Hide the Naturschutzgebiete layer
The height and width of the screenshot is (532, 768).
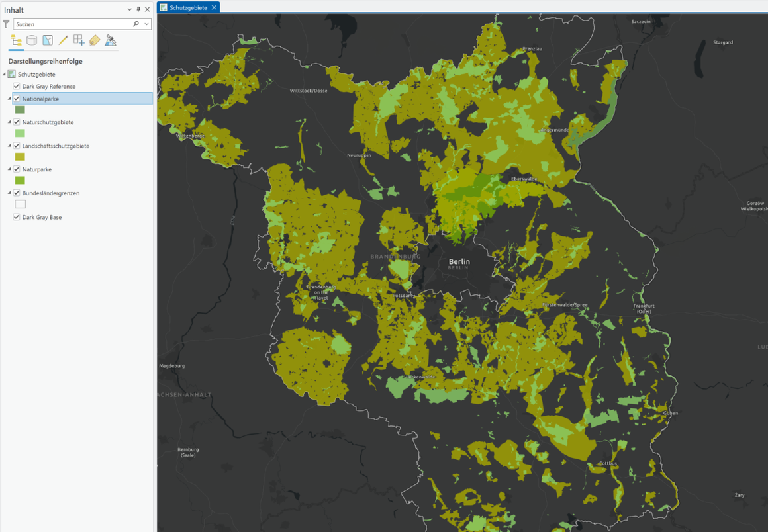[17, 122]
